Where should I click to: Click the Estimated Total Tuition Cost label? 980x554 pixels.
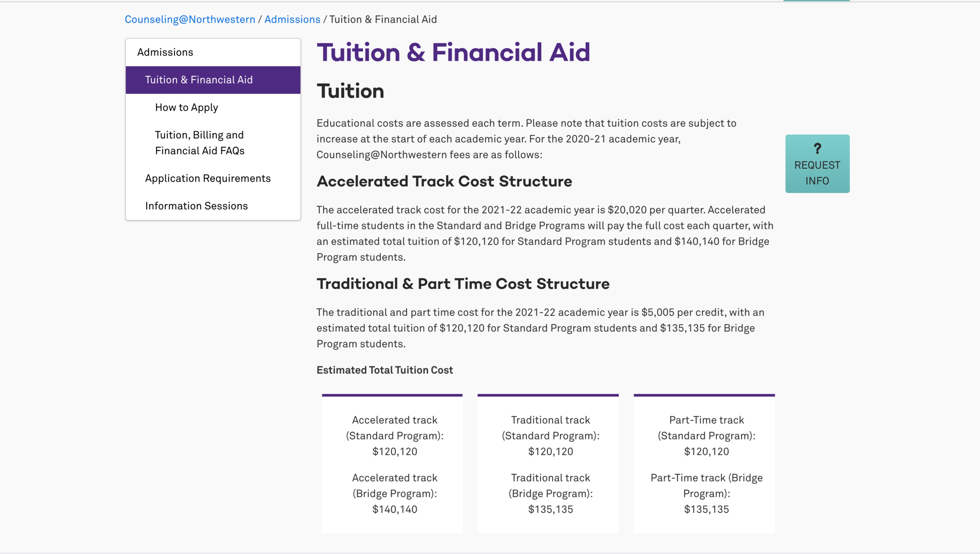[385, 370]
